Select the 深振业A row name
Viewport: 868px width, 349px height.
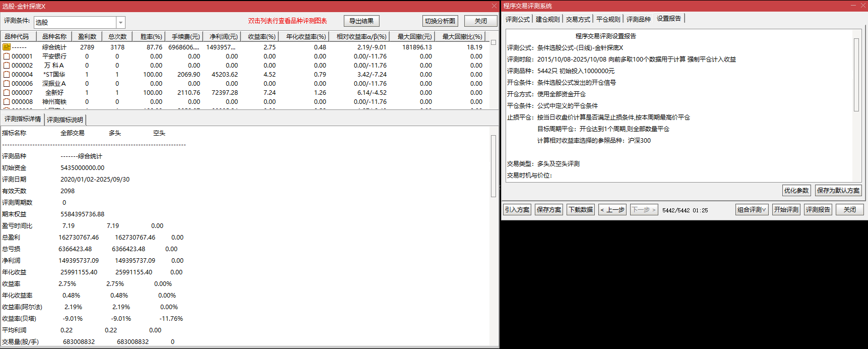[54, 84]
